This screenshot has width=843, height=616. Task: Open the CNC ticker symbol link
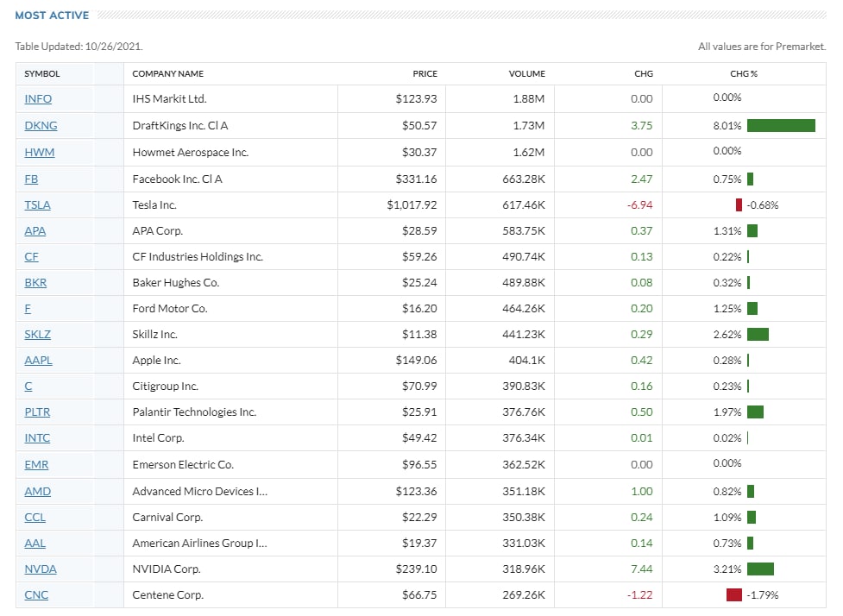point(36,594)
